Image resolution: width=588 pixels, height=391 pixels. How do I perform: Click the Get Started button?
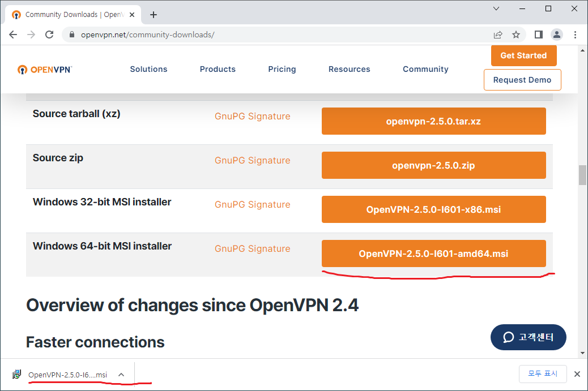[x=524, y=55]
